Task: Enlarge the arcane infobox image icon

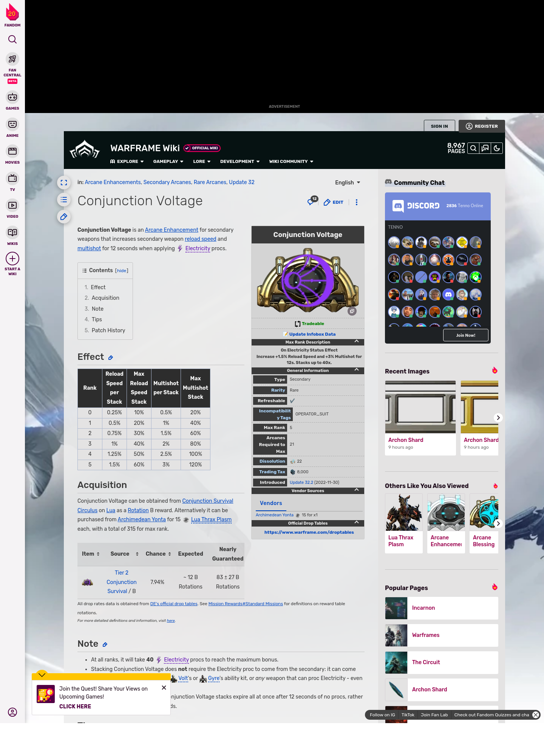Action: (x=352, y=311)
